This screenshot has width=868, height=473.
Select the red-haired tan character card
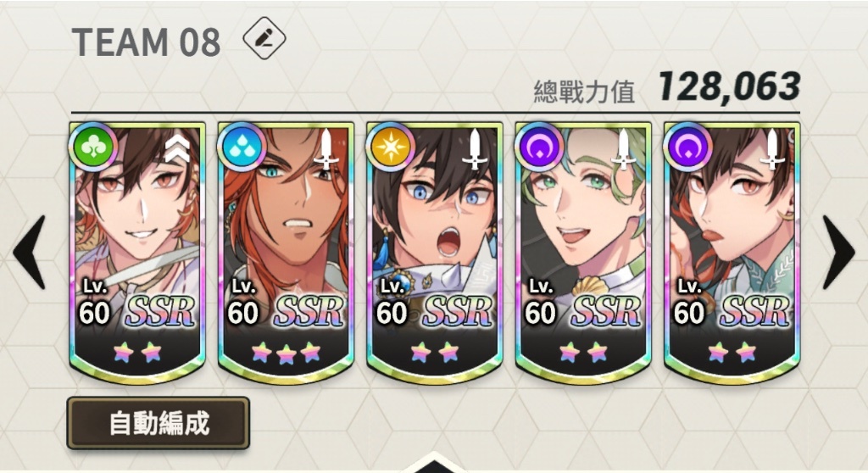coord(286,252)
